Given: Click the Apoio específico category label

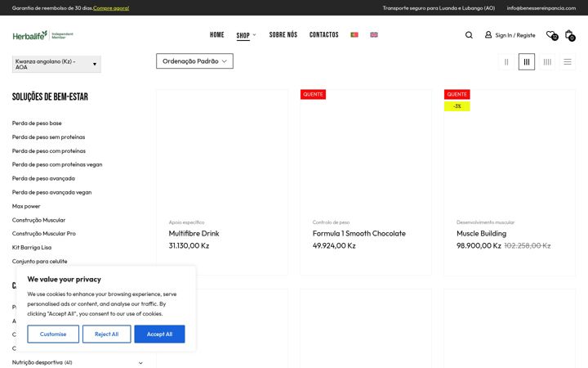Looking at the screenshot, I should click(186, 222).
